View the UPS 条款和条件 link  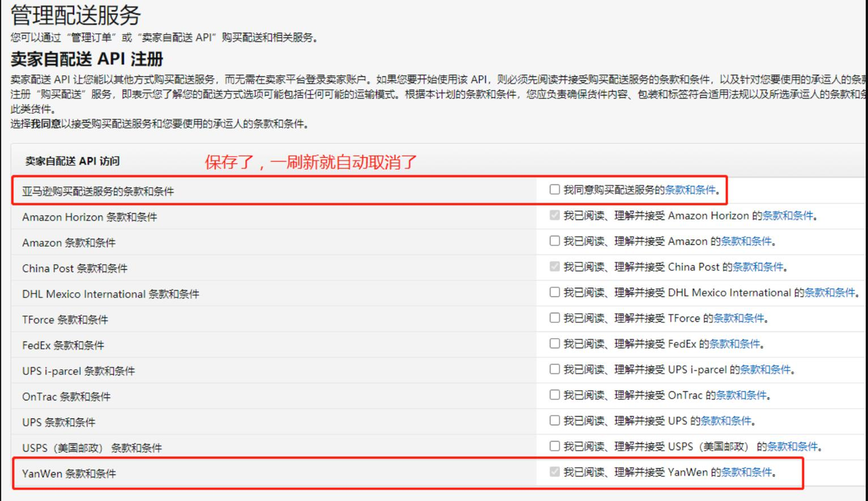point(726,420)
